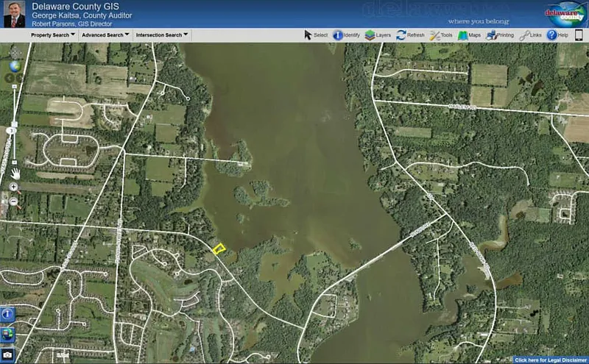Click the zoom out minus button
Screen dimensions: 589x364
click(13, 201)
